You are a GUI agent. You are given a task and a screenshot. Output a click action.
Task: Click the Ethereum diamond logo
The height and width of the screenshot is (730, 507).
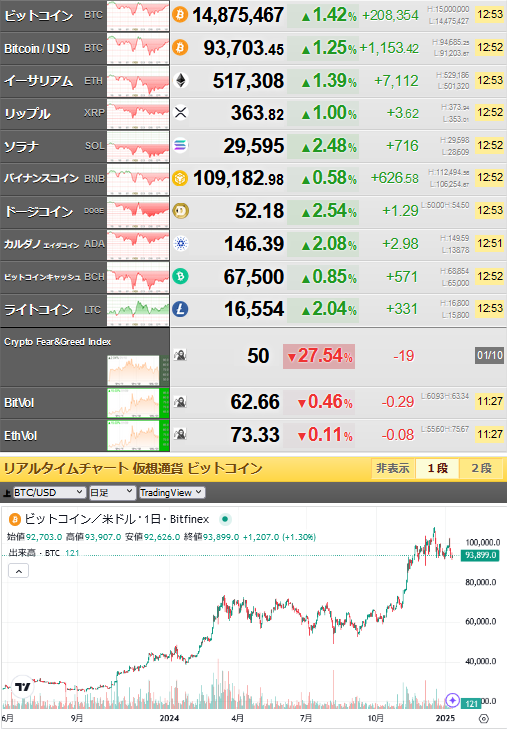click(x=181, y=81)
